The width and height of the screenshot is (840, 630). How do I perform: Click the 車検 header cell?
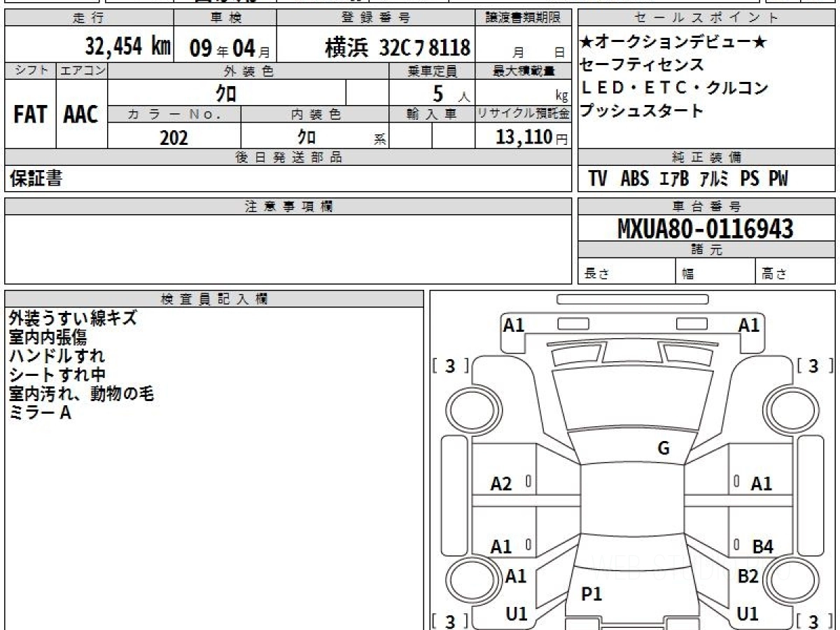click(x=225, y=18)
